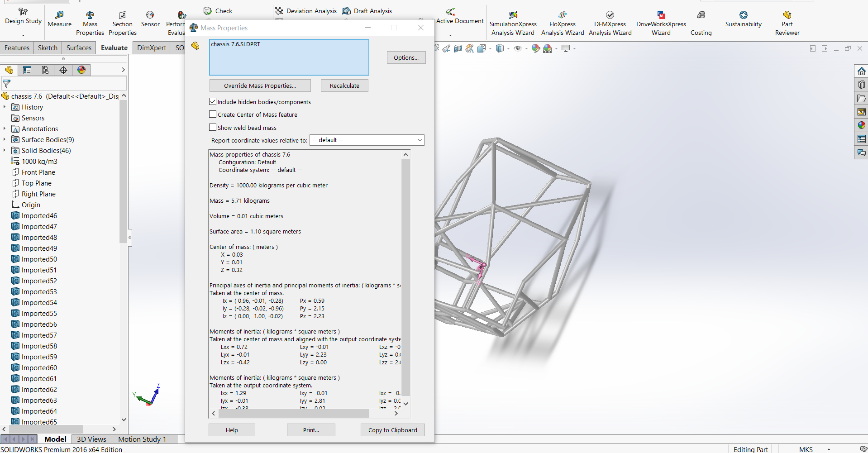This screenshot has height=453, width=868.
Task: Check Show weld bead mass
Action: pos(213,128)
